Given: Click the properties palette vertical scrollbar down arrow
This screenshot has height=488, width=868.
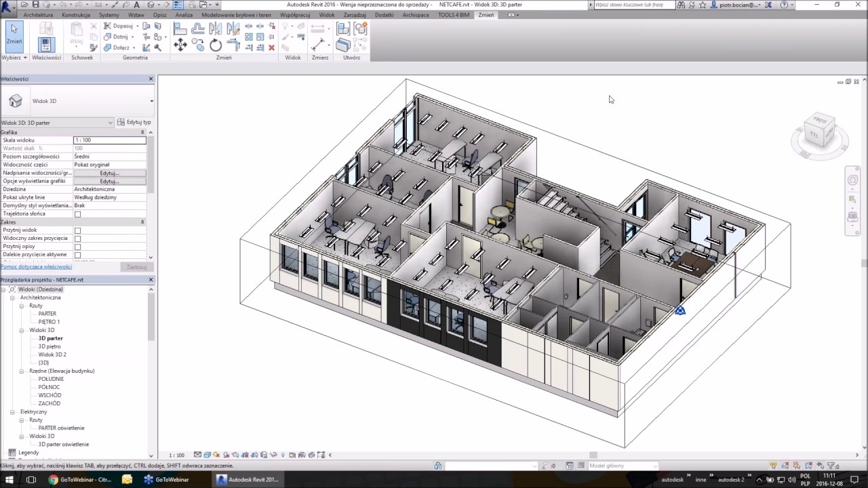Looking at the screenshot, I should click(151, 258).
